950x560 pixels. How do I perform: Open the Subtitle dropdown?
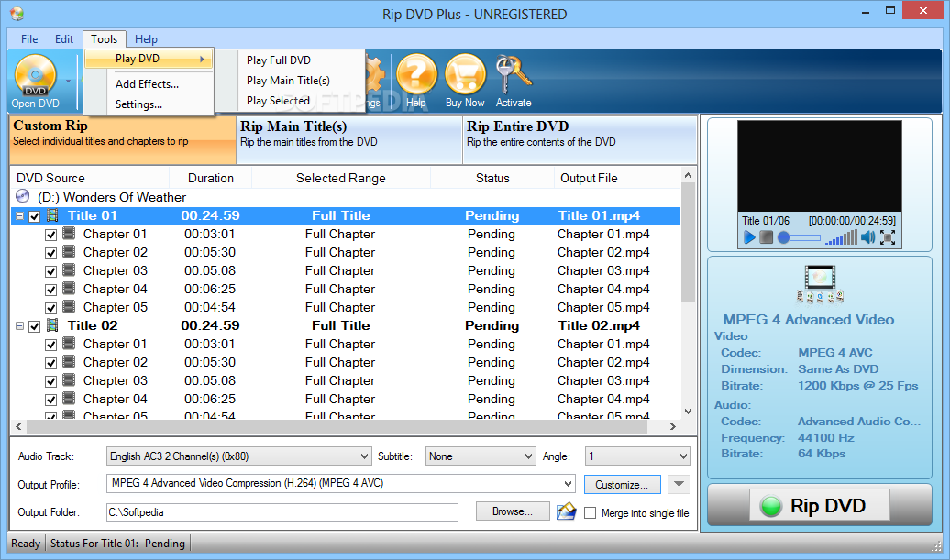[x=481, y=456]
